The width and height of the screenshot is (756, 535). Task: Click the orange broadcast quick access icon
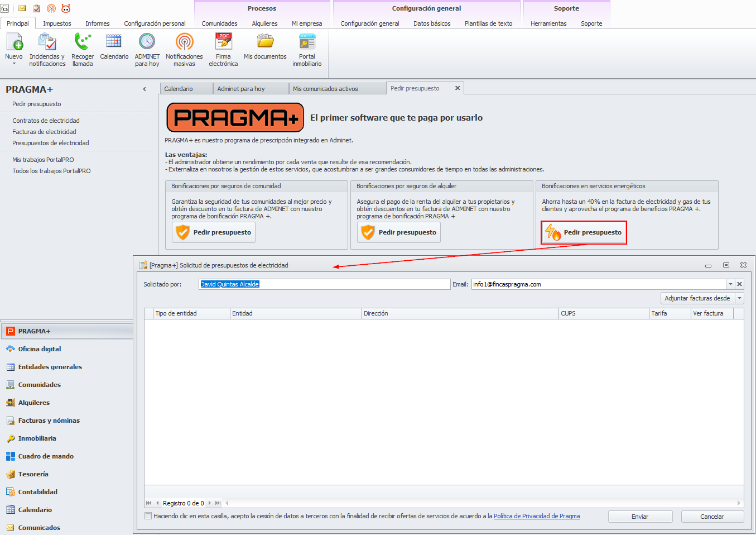[51, 8]
